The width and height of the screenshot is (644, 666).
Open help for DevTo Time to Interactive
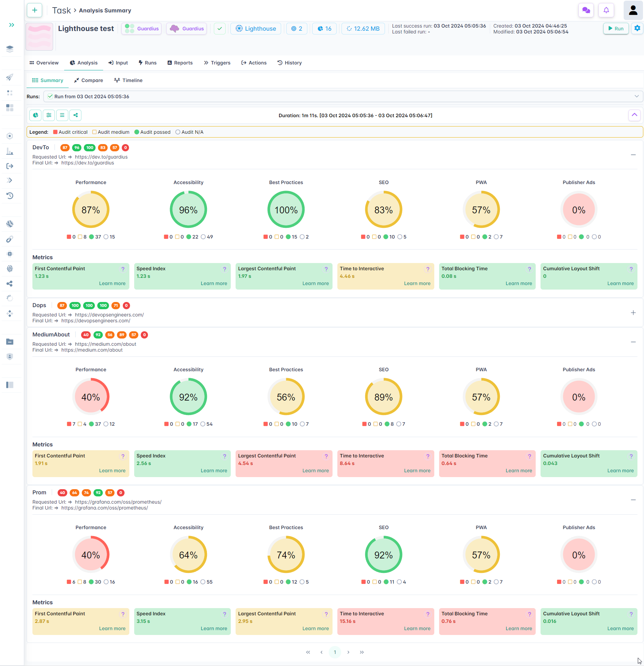point(428,269)
